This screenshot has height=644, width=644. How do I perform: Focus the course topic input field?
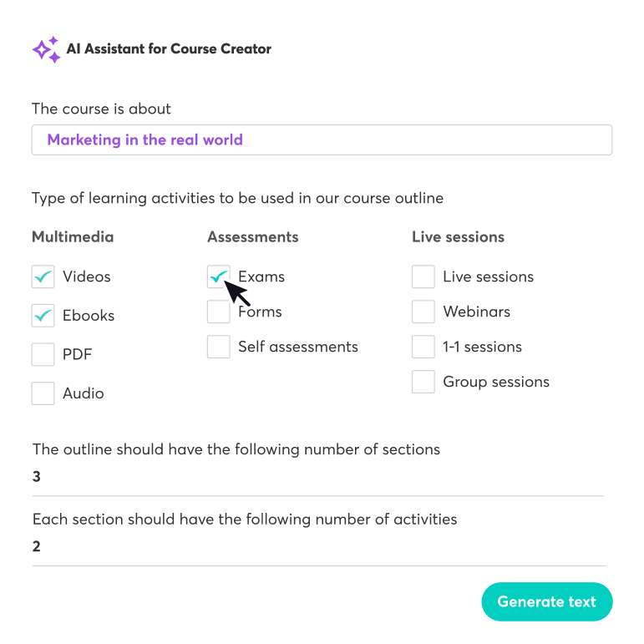click(x=322, y=140)
